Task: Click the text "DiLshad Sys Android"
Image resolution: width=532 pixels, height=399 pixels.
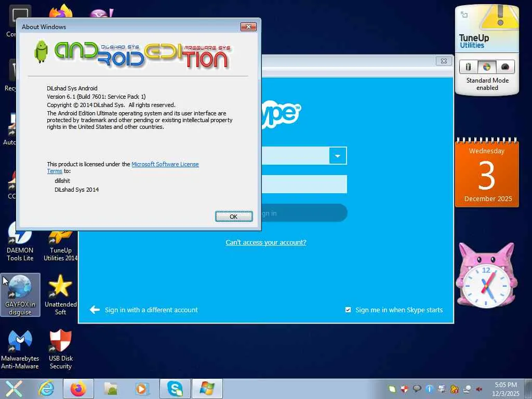Action: click(72, 88)
